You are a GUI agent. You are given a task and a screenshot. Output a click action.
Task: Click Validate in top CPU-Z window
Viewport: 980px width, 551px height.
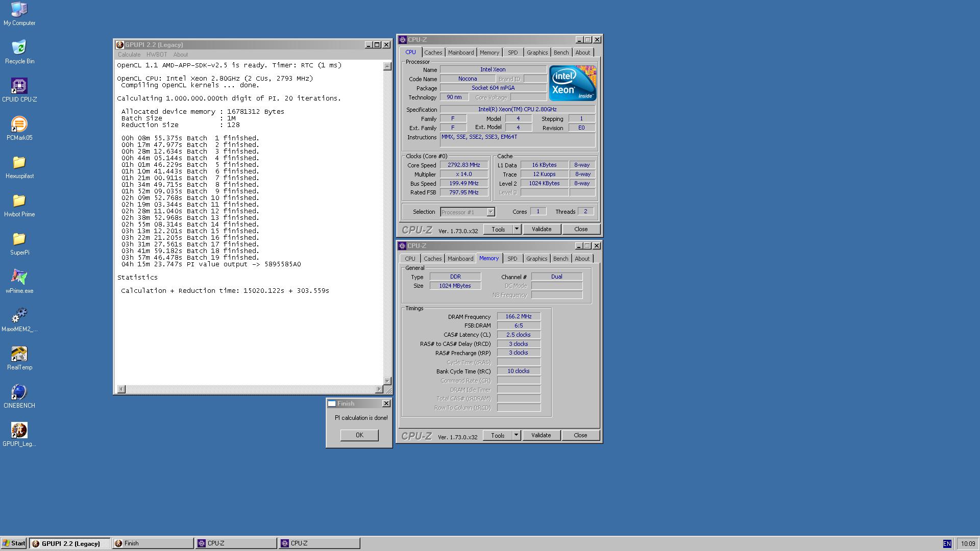coord(542,229)
